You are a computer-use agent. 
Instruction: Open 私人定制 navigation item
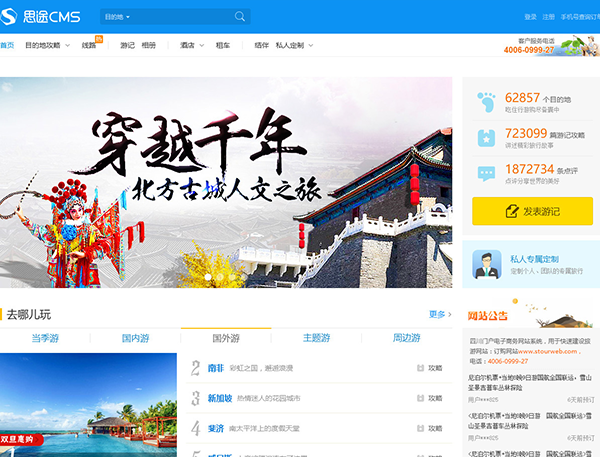290,45
